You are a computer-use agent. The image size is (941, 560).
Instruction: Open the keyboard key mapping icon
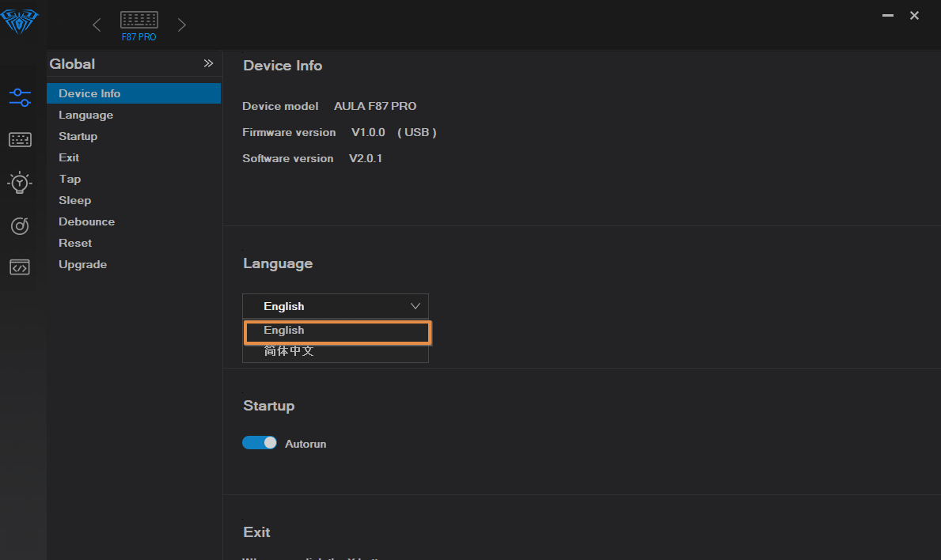click(20, 140)
